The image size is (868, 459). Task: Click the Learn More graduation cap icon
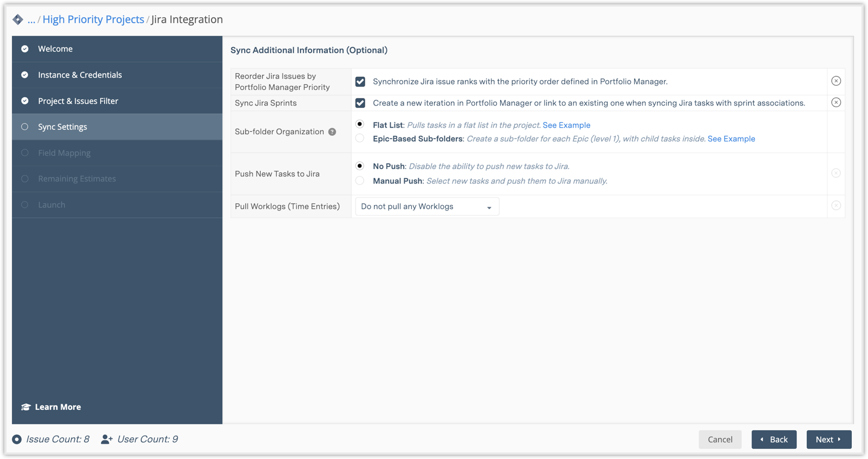(25, 407)
